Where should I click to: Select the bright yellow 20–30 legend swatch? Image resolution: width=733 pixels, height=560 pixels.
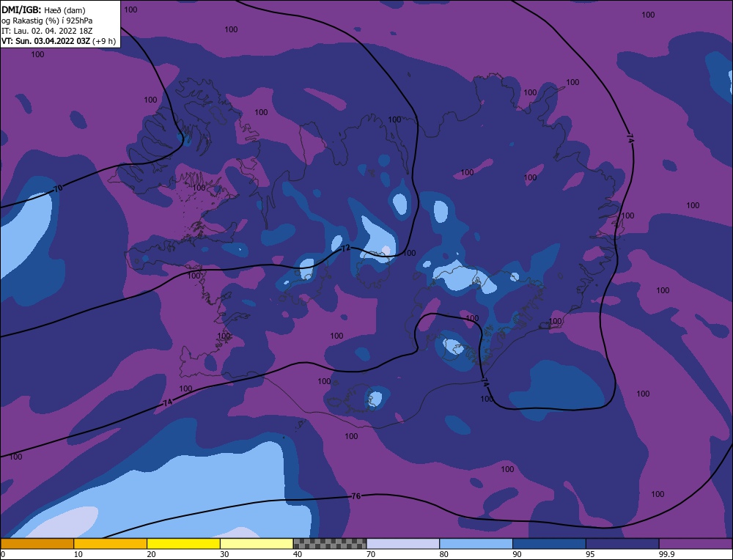click(183, 544)
